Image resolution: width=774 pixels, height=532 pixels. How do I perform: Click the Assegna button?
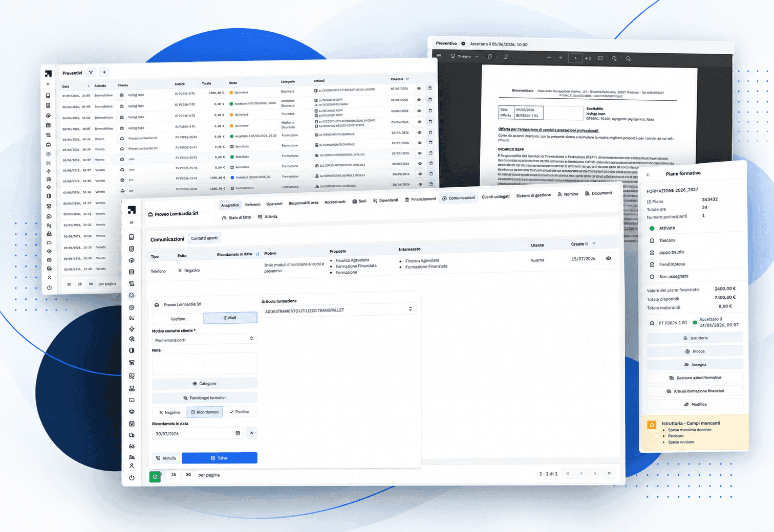695,364
